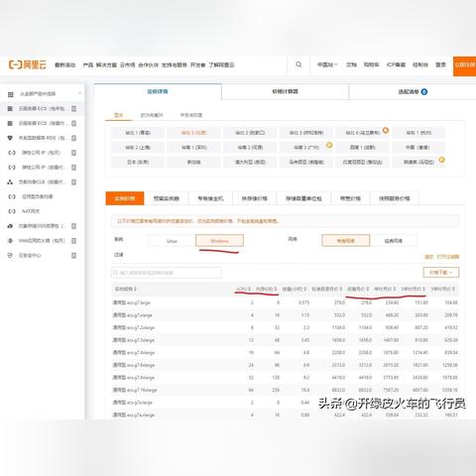The width and height of the screenshot is (476, 476).
Task: Click the icon beside 弹性公网 IP (按量付费)
Action: pyautogui.click(x=12, y=168)
